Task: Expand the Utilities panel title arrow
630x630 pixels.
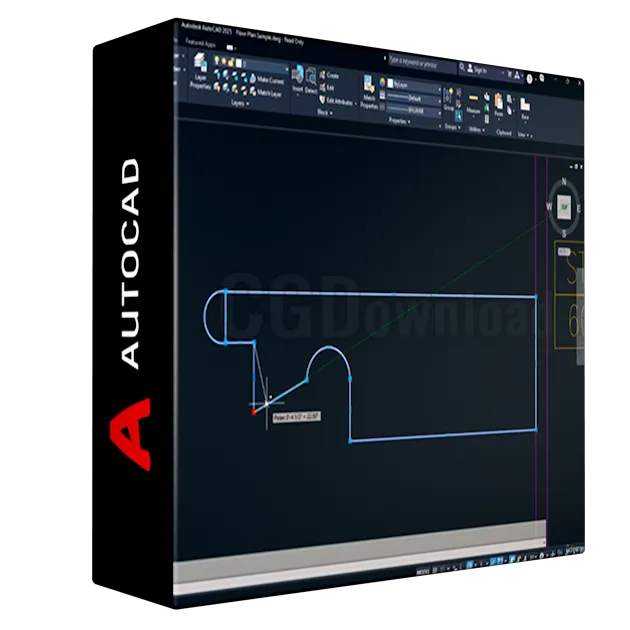Action: tap(483, 130)
